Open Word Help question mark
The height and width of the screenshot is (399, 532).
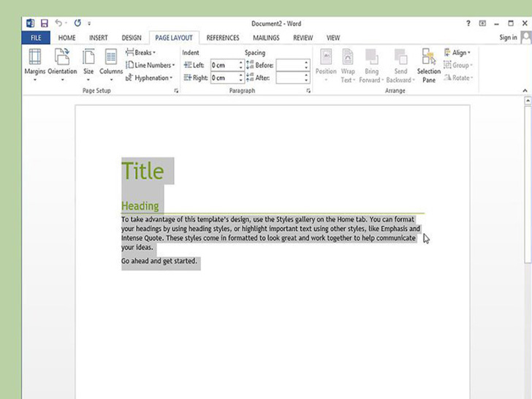(x=468, y=23)
